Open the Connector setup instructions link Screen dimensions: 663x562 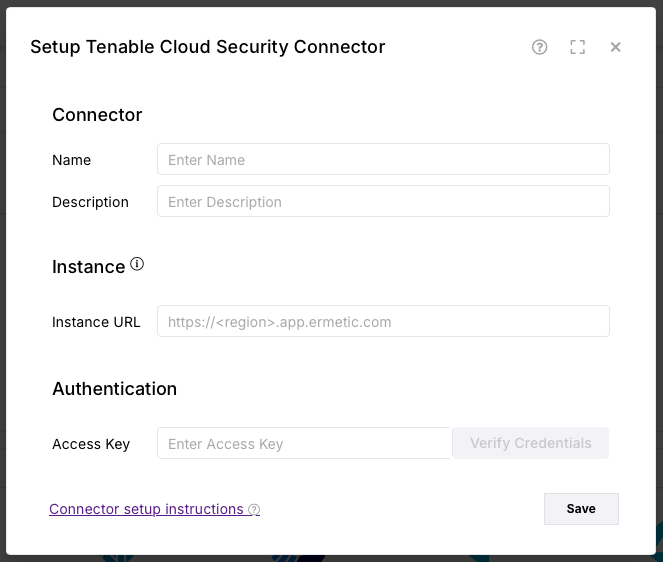tap(154, 509)
